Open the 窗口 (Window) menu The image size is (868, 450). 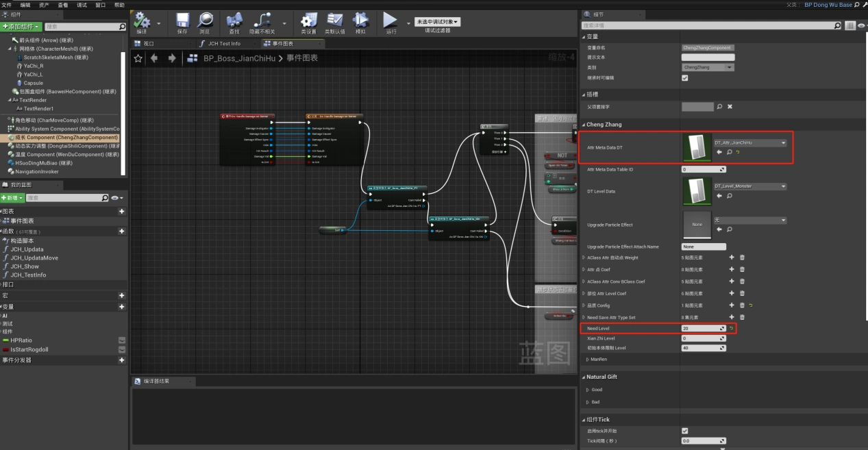101,5
